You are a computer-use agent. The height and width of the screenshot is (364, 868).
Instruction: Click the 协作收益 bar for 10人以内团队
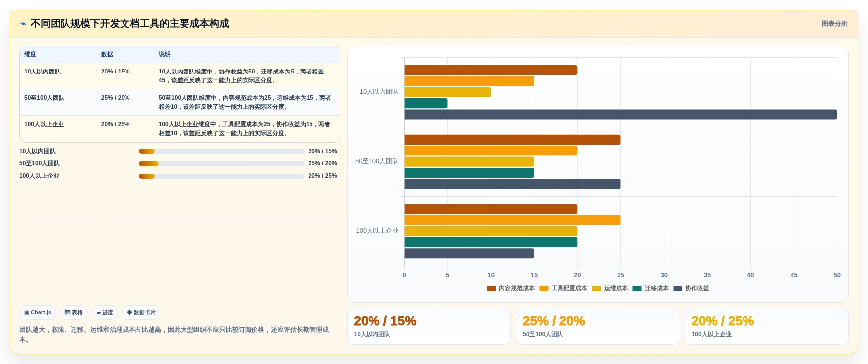(620, 115)
